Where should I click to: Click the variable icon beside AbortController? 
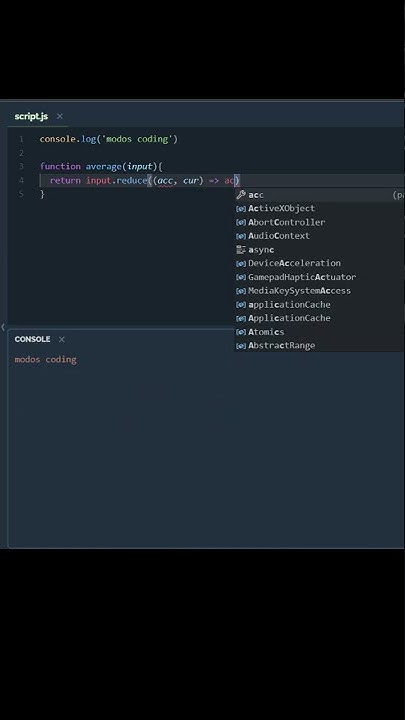(x=241, y=222)
